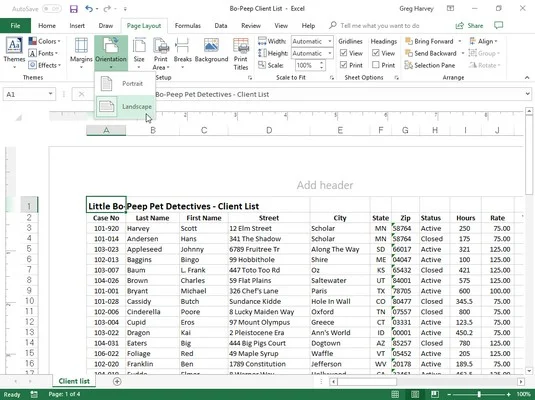Toggle the AutoSave switch
Screen dimensions: 535x400
pos(52,9)
